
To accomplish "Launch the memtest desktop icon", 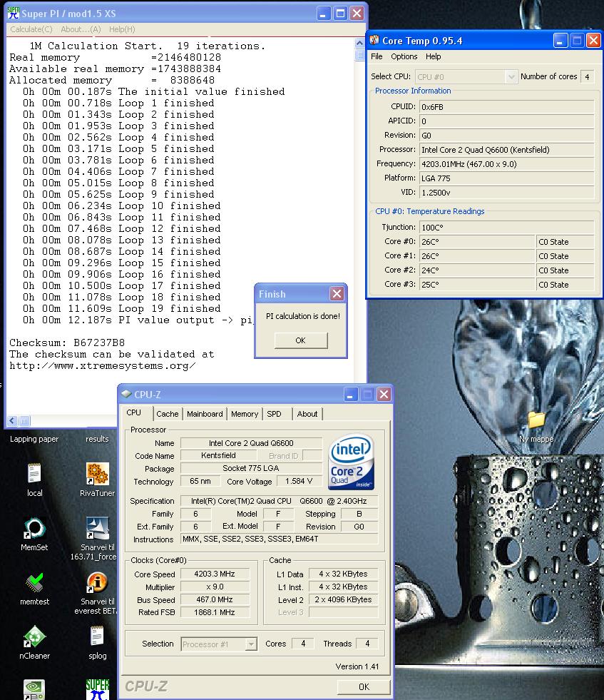I will [34, 583].
